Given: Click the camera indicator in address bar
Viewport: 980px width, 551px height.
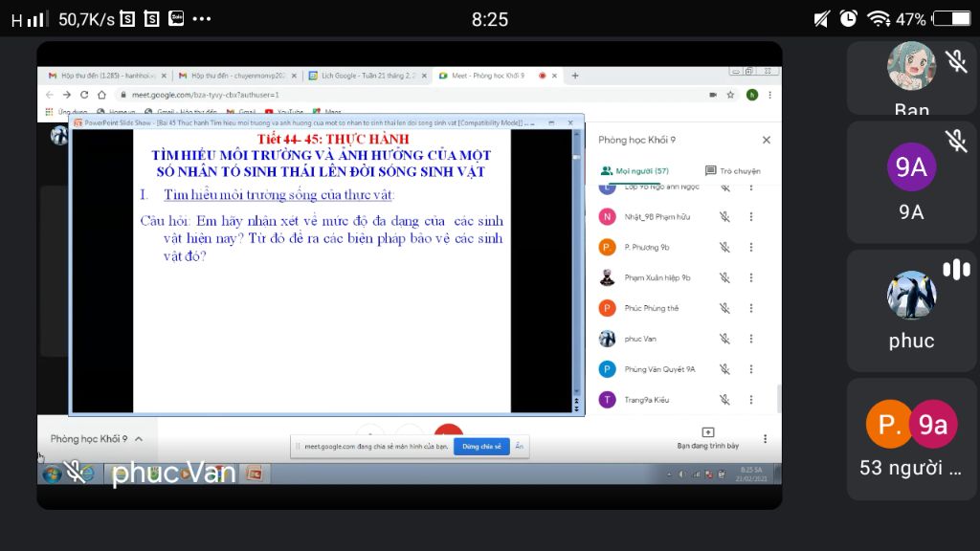Looking at the screenshot, I should click(712, 95).
